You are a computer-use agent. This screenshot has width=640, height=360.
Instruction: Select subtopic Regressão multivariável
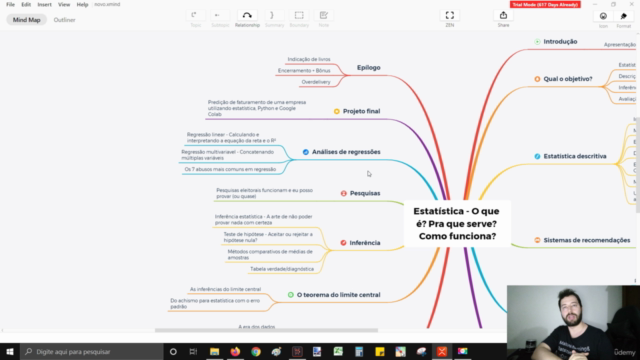(x=228, y=155)
